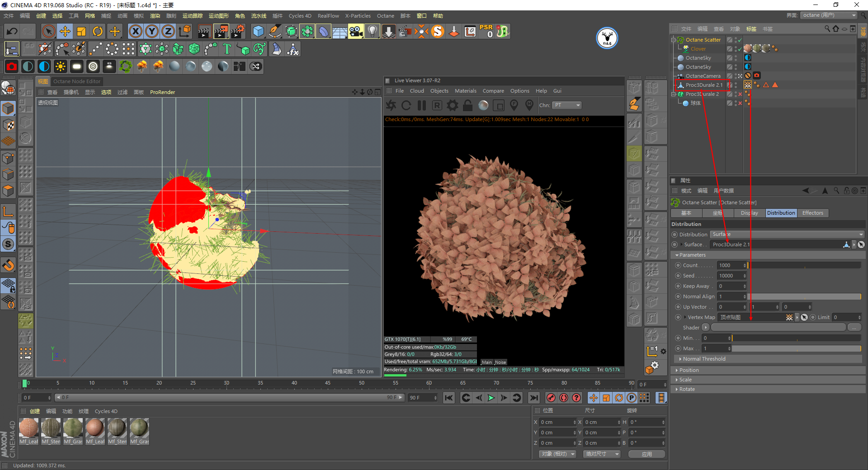Click the search magnifier in Object Manager
The image size is (868, 470).
tap(827, 28)
